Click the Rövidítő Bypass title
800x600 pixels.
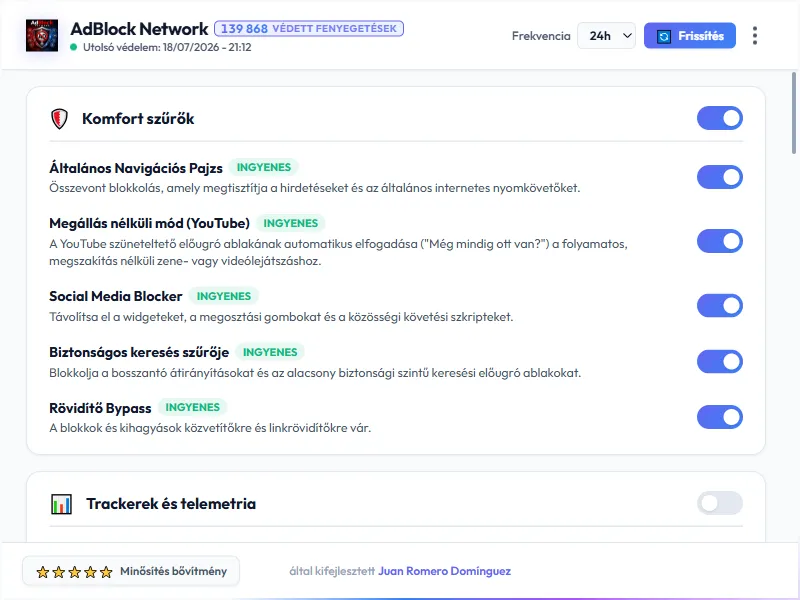(x=101, y=408)
